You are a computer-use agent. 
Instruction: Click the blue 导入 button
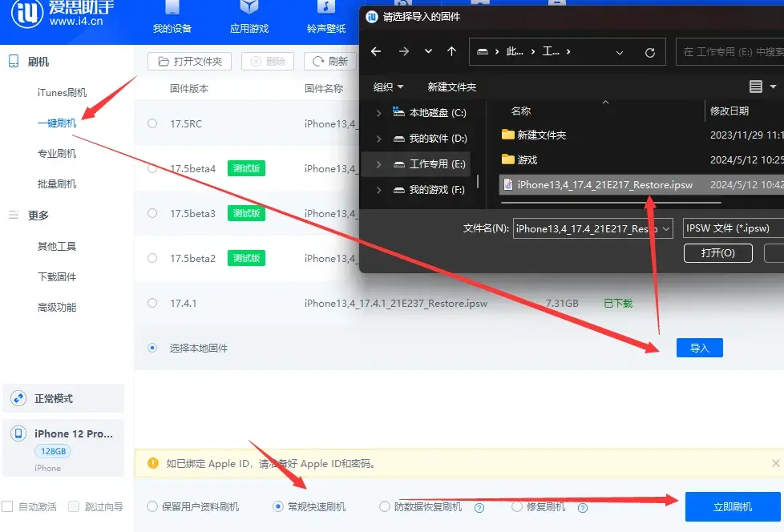point(700,348)
